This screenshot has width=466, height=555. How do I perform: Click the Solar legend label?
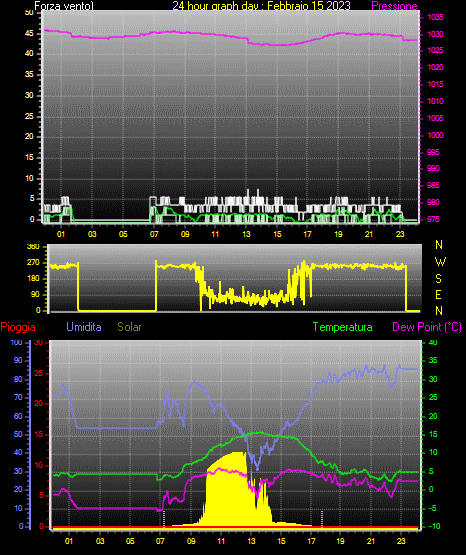tap(130, 327)
